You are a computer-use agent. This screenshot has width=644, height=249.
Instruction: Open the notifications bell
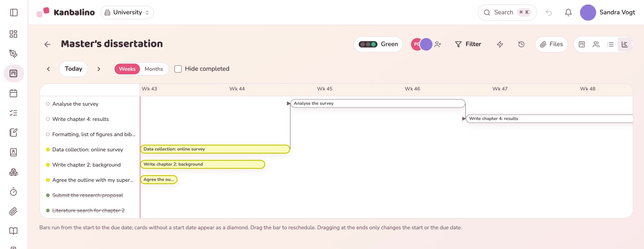(568, 12)
